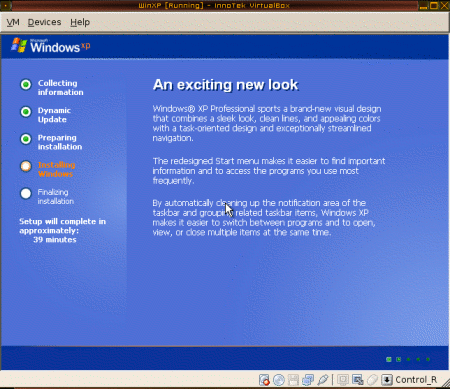Click the network adapters status icon
Screen dimensions: 450x389
pyautogui.click(x=308, y=380)
